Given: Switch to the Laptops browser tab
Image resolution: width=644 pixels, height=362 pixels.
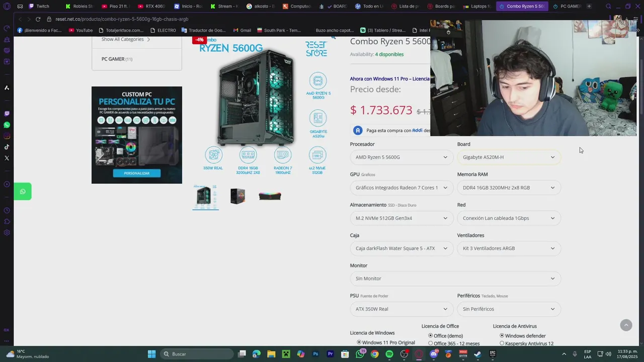Looking at the screenshot, I should pos(477,6).
